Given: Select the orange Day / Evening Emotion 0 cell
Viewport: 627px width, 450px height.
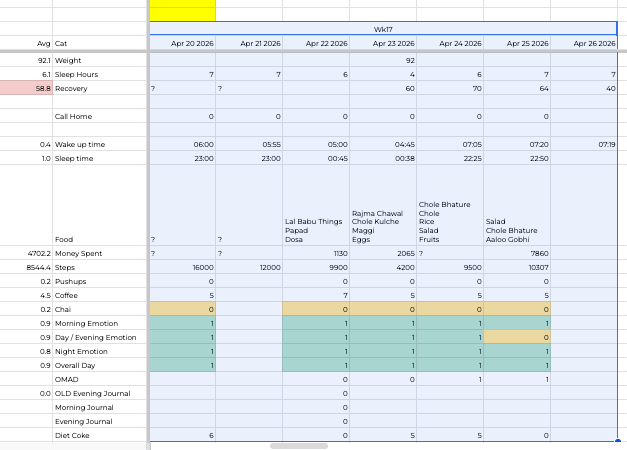Looking at the screenshot, I should (517, 338).
